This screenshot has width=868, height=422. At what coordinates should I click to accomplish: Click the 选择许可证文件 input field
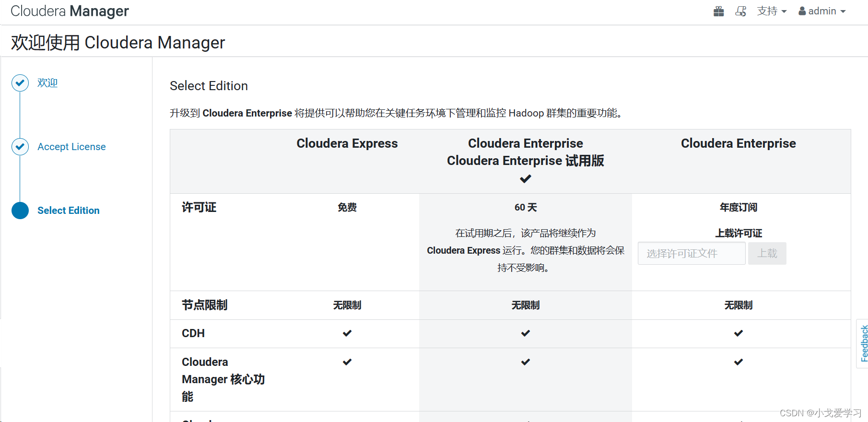[692, 253]
